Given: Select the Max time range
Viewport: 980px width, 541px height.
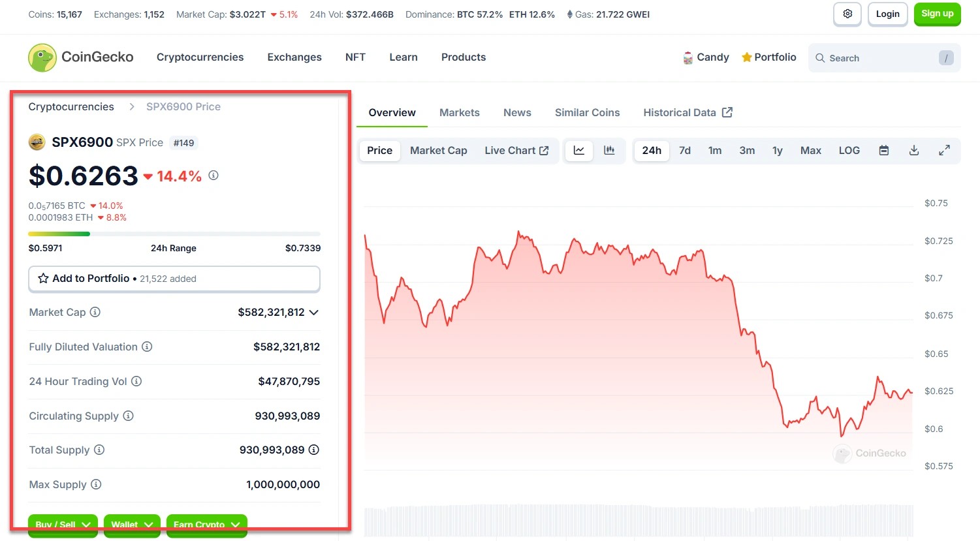Looking at the screenshot, I should coord(811,150).
